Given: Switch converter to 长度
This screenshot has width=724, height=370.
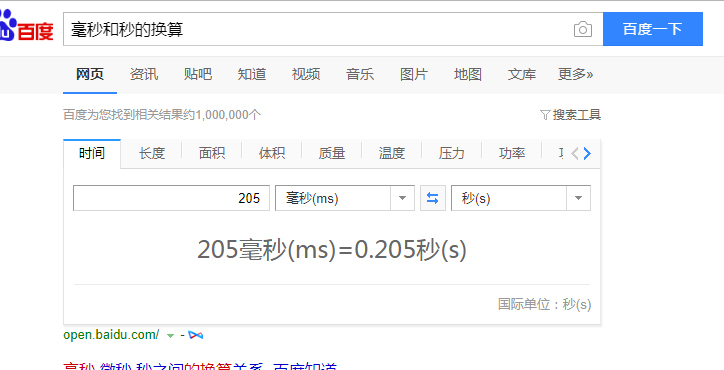Looking at the screenshot, I should 152,153.
